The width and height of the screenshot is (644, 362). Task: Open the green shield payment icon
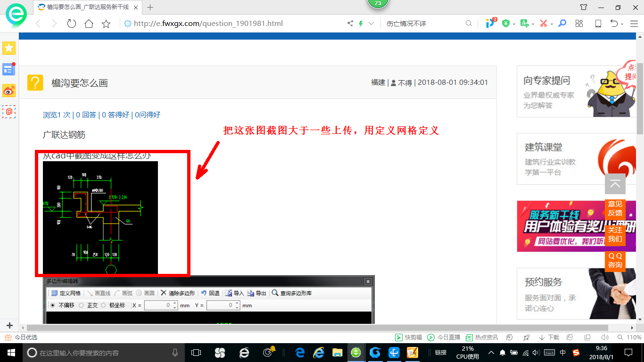pyautogui.click(x=506, y=23)
